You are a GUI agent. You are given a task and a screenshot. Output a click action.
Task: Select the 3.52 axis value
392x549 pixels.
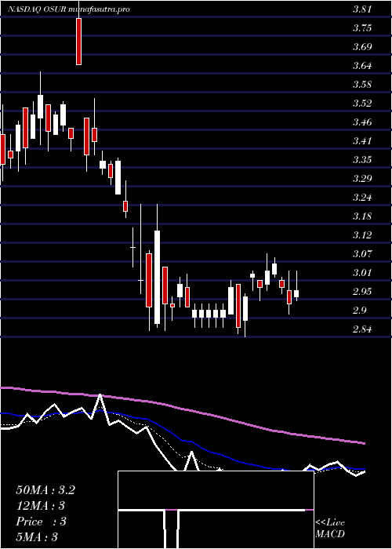(x=362, y=104)
